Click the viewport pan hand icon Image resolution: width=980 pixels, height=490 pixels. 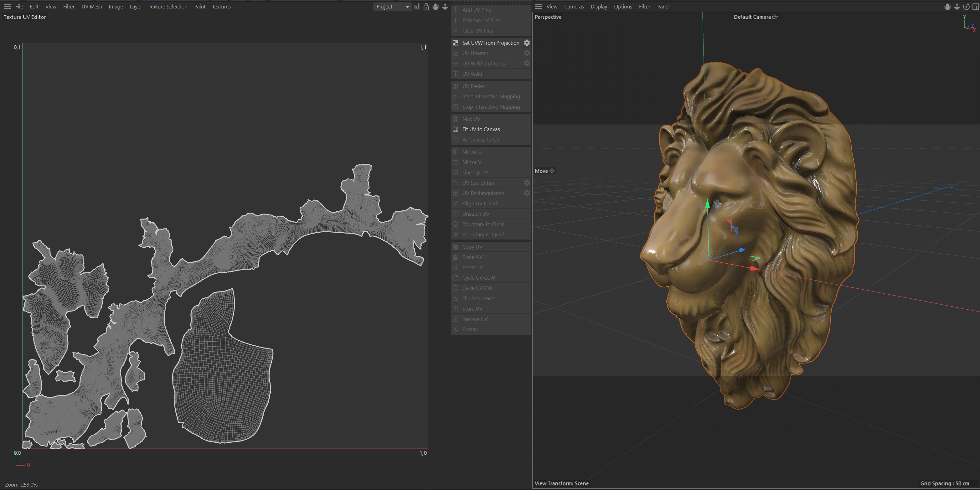[x=947, y=7]
